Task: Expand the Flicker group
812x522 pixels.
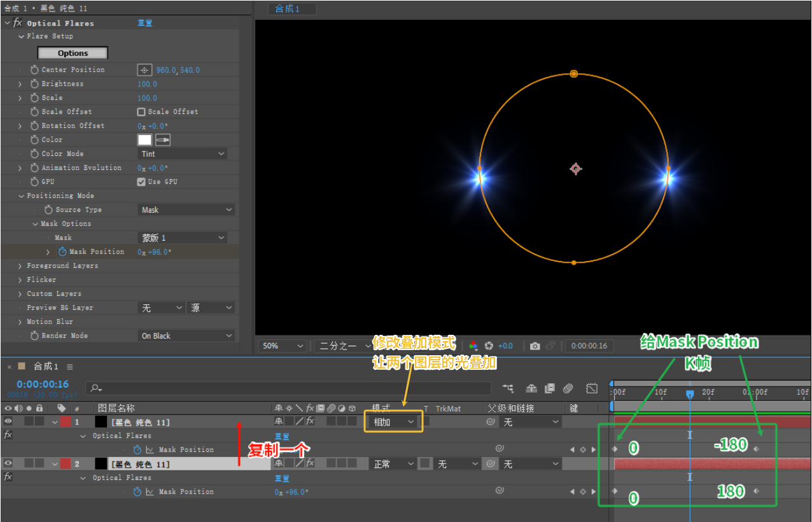Action: (21, 280)
